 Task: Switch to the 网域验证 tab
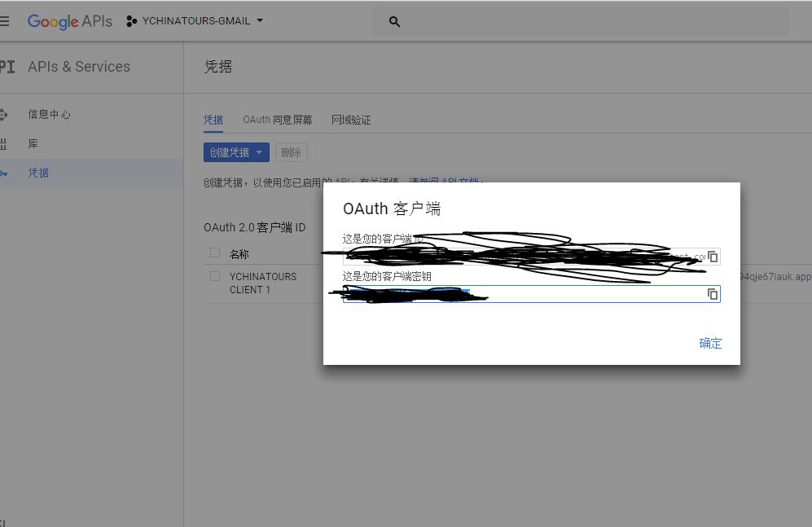pyautogui.click(x=351, y=120)
